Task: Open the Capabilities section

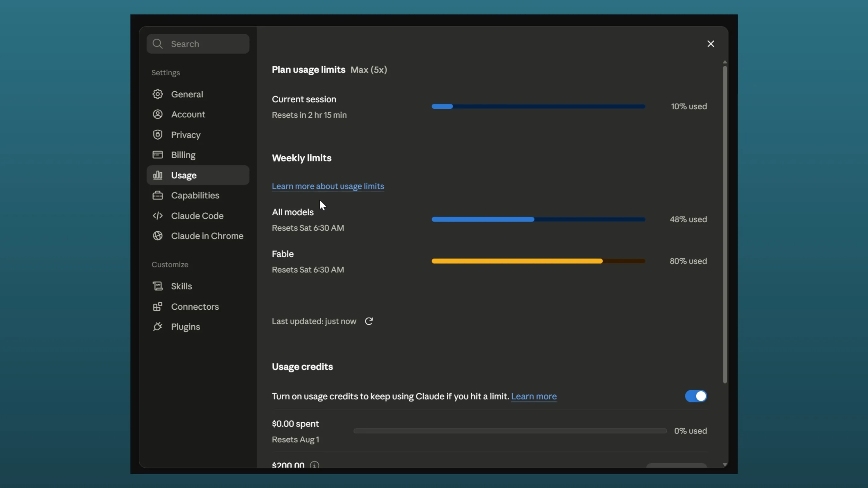Action: pos(198,195)
